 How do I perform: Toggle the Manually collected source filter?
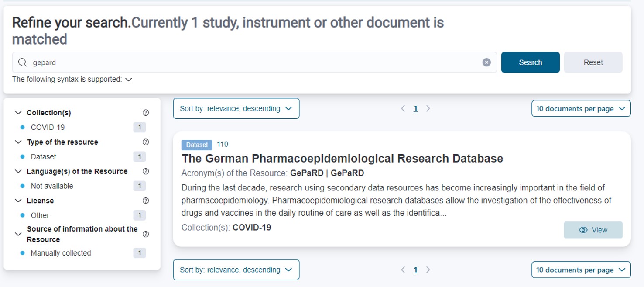pyautogui.click(x=82, y=253)
